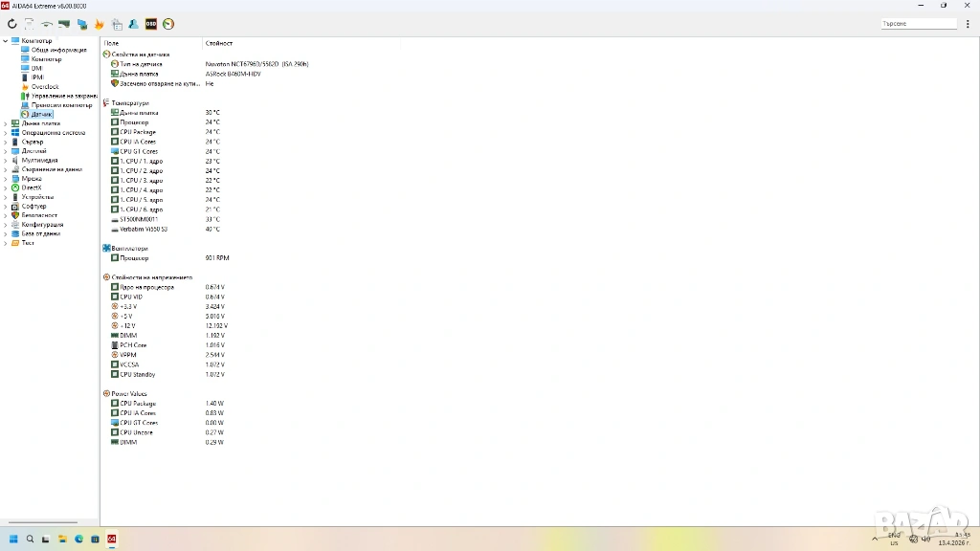Click the green memory board toolbar icon
The height and width of the screenshot is (551, 980).
pos(64,24)
